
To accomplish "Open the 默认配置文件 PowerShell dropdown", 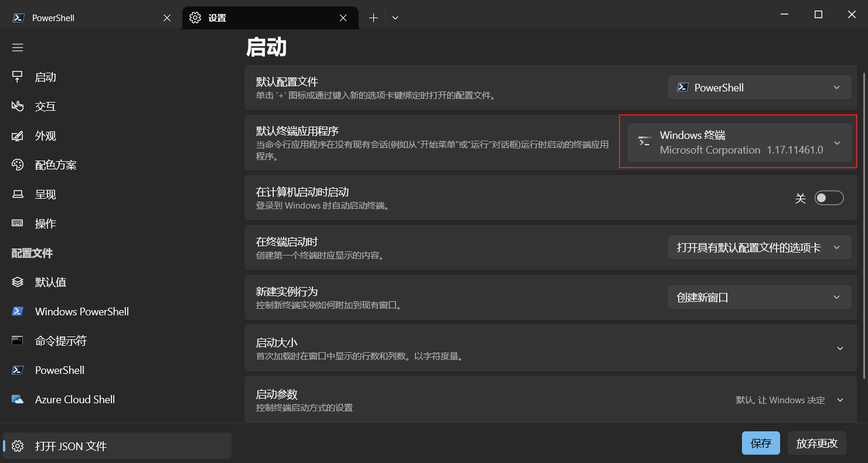I will pyautogui.click(x=760, y=87).
